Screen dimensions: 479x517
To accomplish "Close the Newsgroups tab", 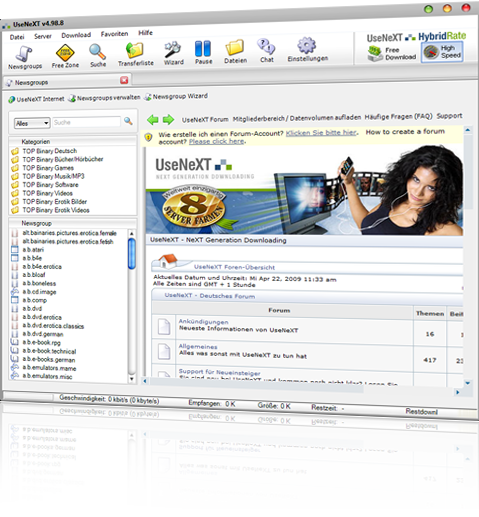I will point(124,80).
